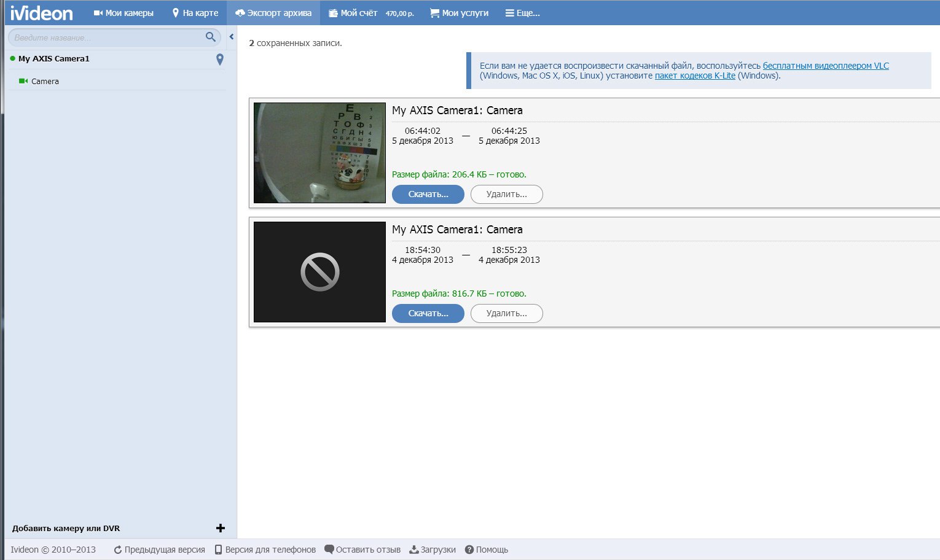Select My AXIS Camera1 in the tree
This screenshot has height=560, width=940.
(x=54, y=59)
